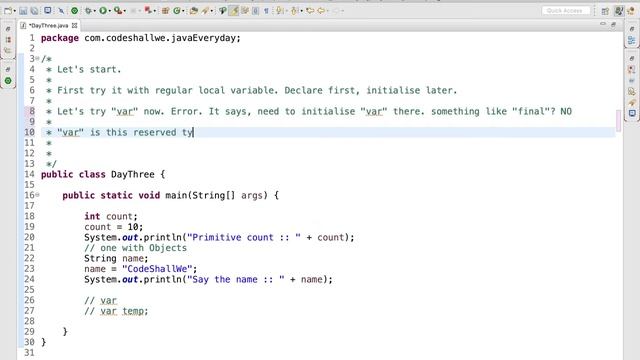Jump to Last Edit Location icon
The height and width of the screenshot is (360, 640).
coord(310,11)
